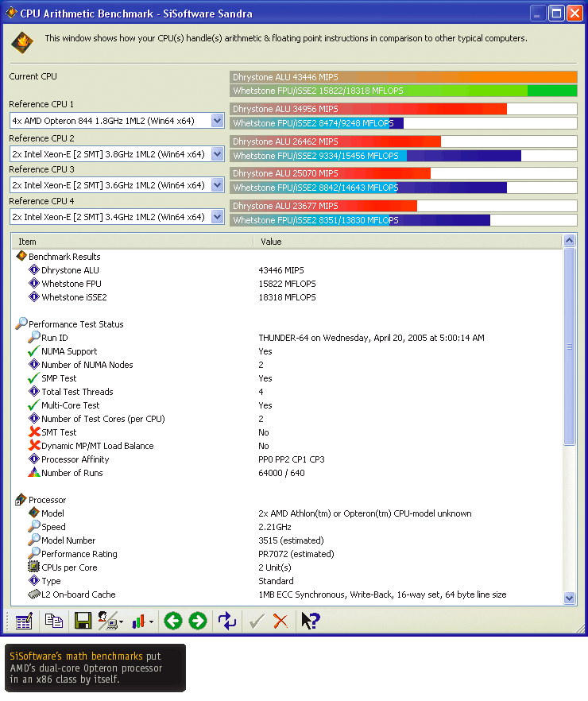Viewport: 588px width, 701px height.
Task: Click the results list scrollbar thumb
Action: coord(569,347)
